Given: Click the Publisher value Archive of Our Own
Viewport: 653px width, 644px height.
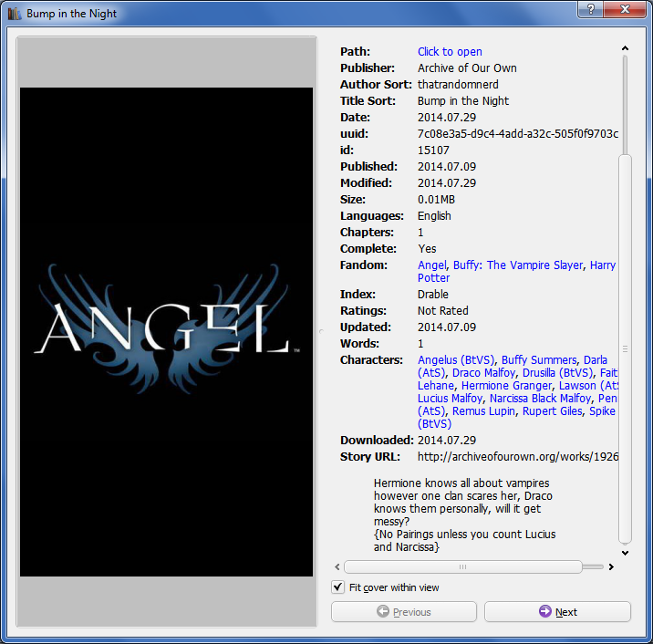Looking at the screenshot, I should (467, 68).
